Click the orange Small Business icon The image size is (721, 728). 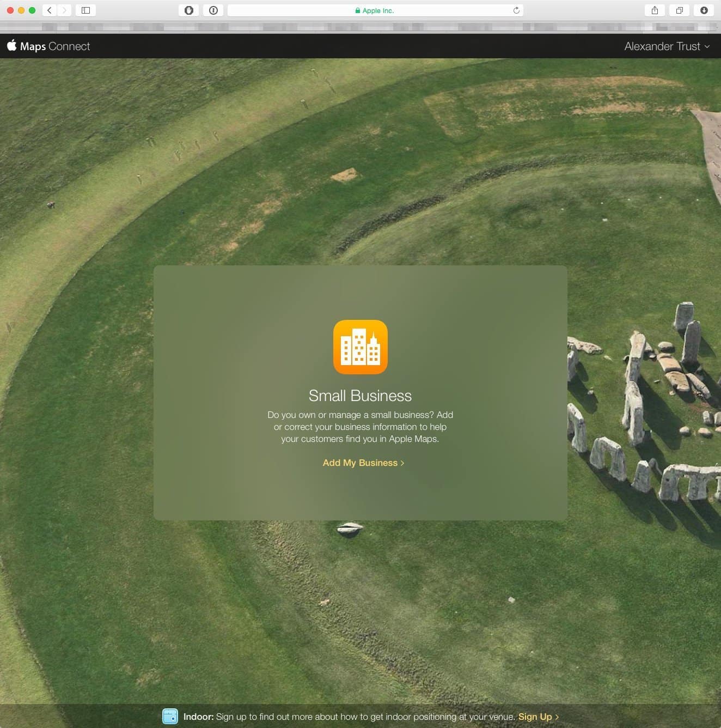[360, 347]
